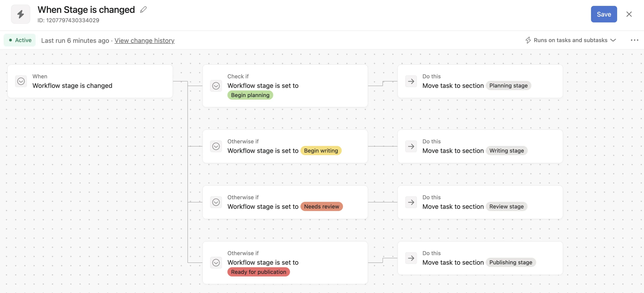Click arrow icon on Writing stage action
Screen dimensions: 644x293
411,146
